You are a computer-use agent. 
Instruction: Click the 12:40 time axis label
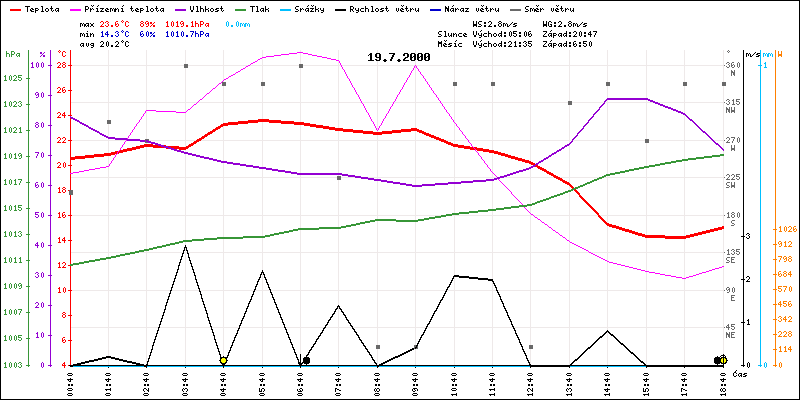pyautogui.click(x=531, y=384)
